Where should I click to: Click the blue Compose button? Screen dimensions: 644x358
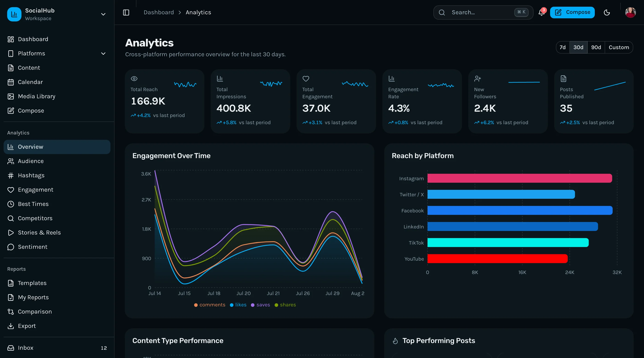(572, 12)
